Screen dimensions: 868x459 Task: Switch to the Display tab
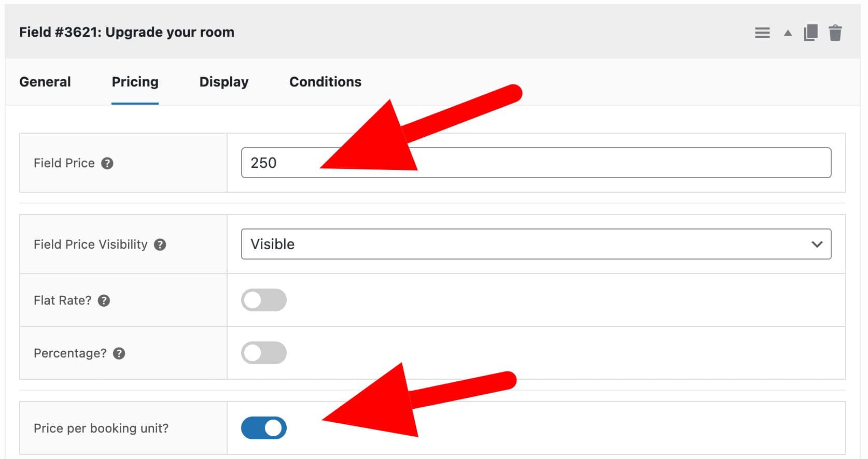coord(223,81)
